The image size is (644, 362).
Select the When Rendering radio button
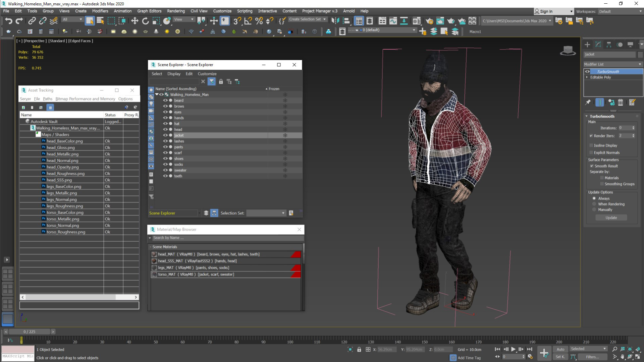[x=594, y=204]
